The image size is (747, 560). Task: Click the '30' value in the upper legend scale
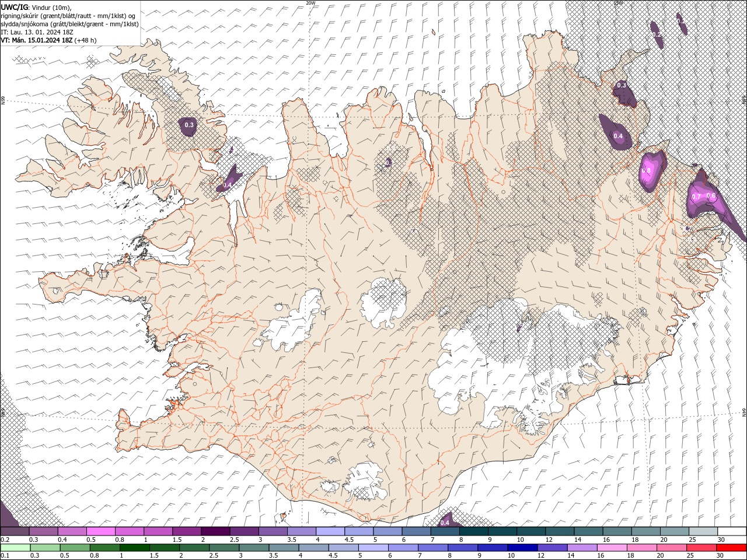[721, 540]
